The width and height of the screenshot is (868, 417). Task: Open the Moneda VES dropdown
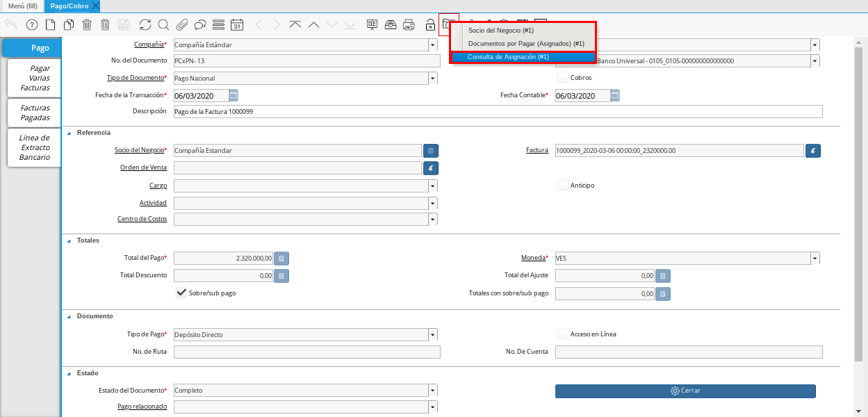click(814, 259)
